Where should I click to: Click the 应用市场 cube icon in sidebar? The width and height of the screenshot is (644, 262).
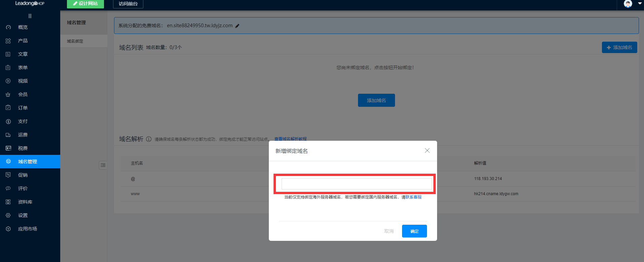click(x=8, y=229)
